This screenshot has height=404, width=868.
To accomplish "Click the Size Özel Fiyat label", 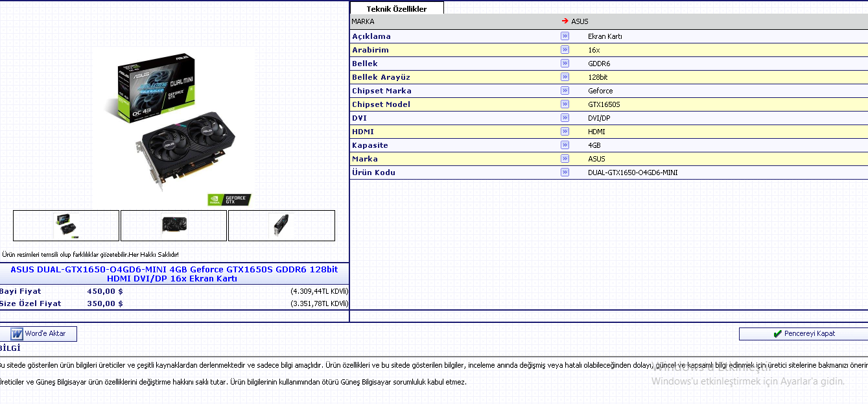I will click(x=30, y=303).
